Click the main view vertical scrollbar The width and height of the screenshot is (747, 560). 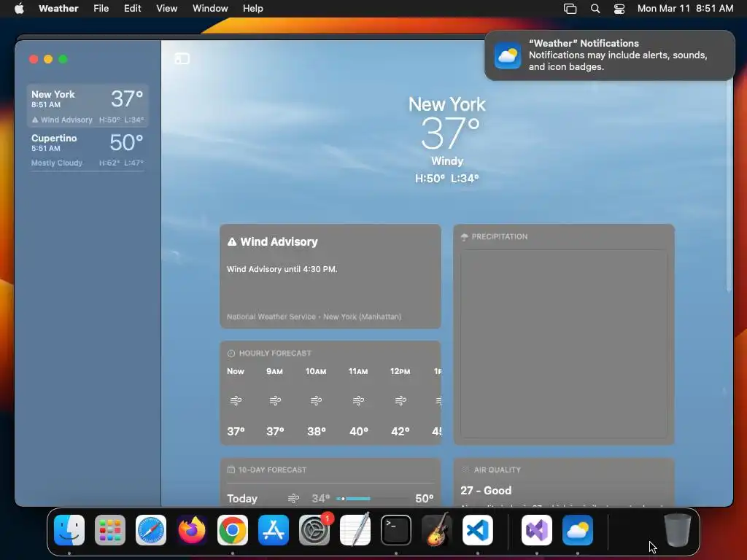pyautogui.click(x=729, y=186)
